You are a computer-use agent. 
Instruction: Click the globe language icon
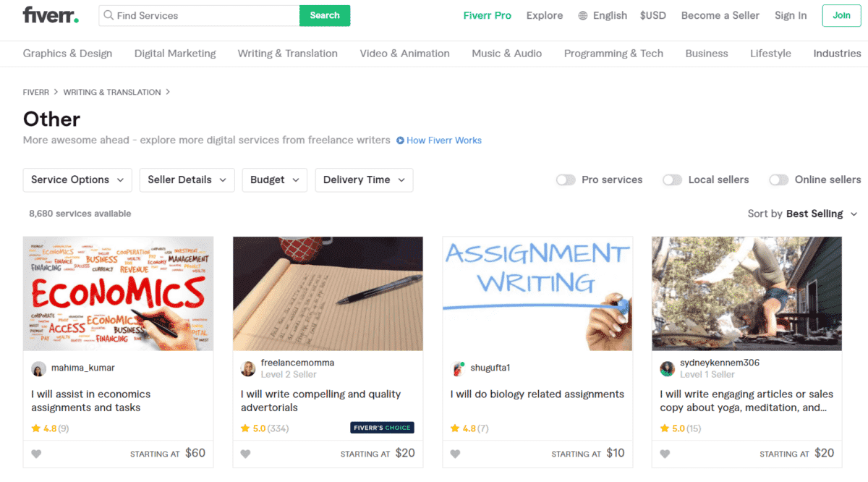point(583,16)
